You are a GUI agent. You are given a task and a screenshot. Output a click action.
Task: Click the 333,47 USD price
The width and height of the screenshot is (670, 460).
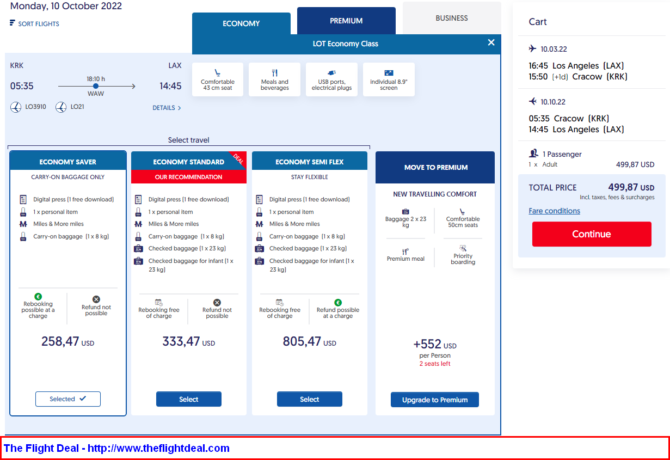coord(188,341)
